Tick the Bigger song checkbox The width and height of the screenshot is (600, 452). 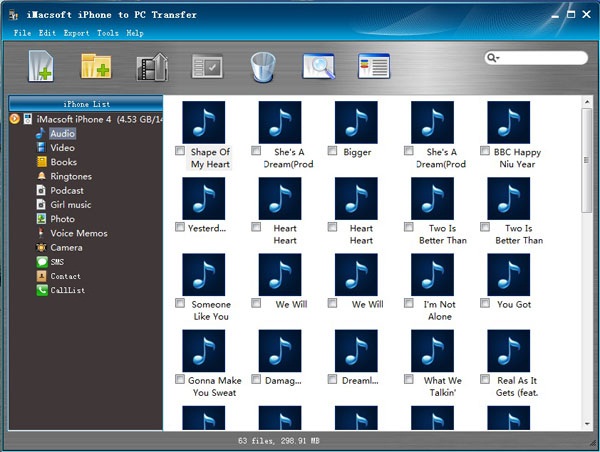[x=332, y=152]
